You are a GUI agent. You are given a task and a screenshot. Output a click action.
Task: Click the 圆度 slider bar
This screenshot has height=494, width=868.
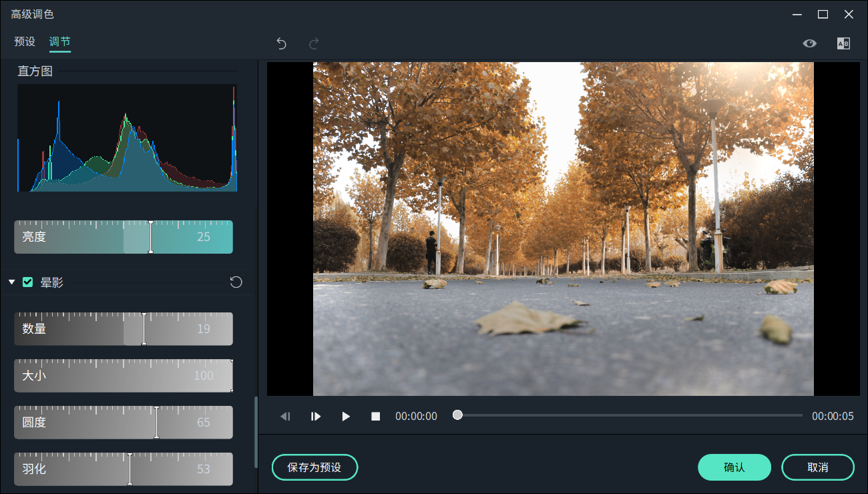pos(124,423)
